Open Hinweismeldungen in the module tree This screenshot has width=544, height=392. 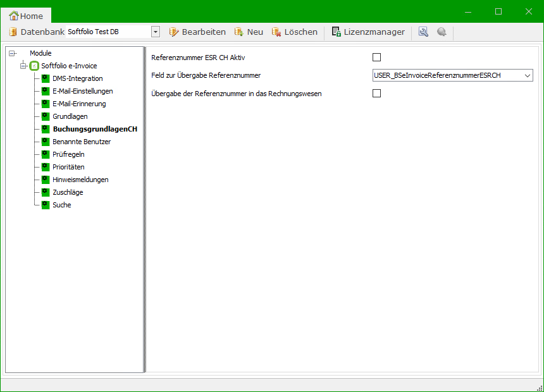[80, 180]
